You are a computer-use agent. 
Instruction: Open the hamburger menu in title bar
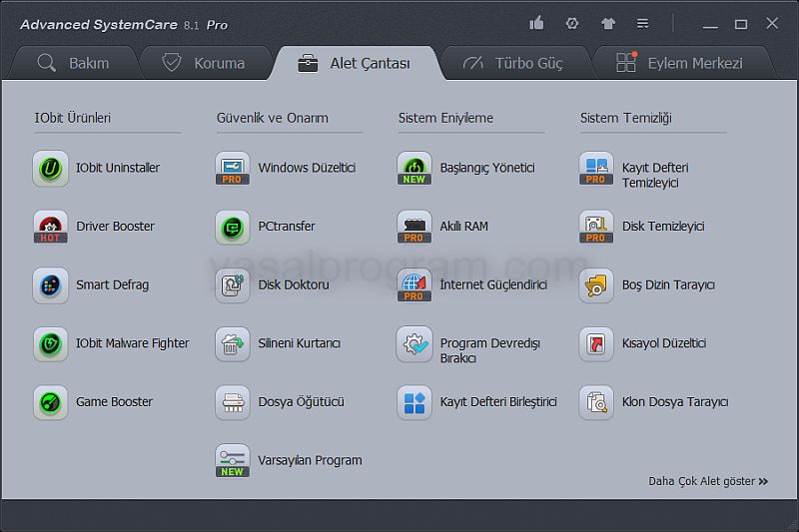(643, 23)
